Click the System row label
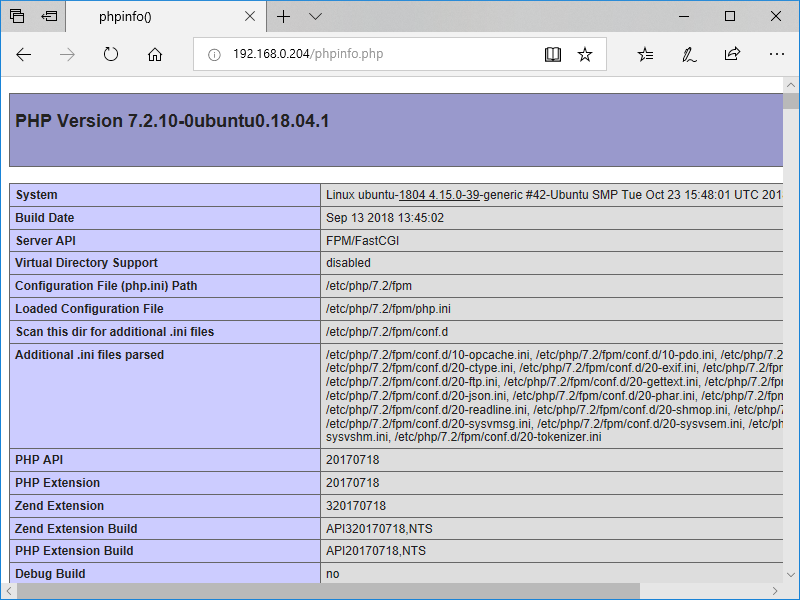The height and width of the screenshot is (600, 800). [36, 195]
